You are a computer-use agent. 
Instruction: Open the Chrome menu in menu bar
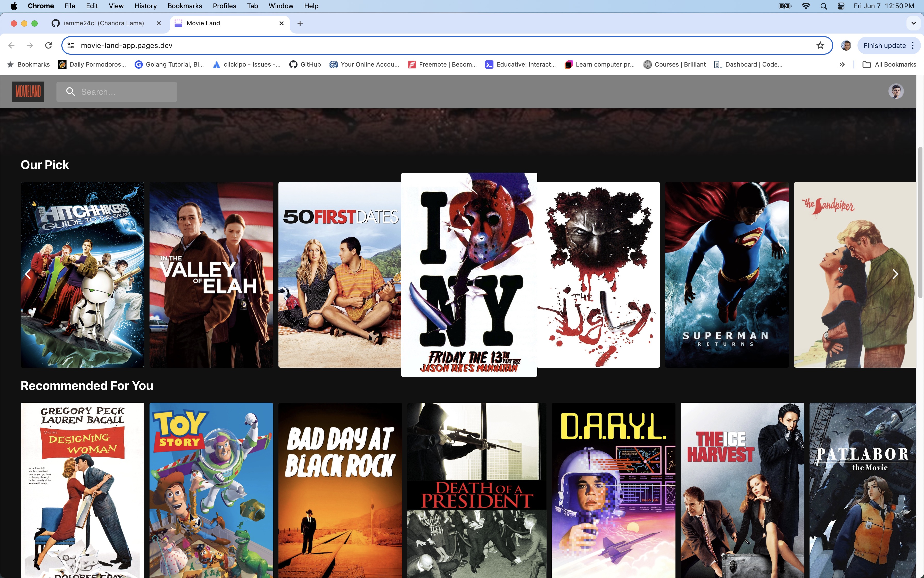pyautogui.click(x=41, y=6)
